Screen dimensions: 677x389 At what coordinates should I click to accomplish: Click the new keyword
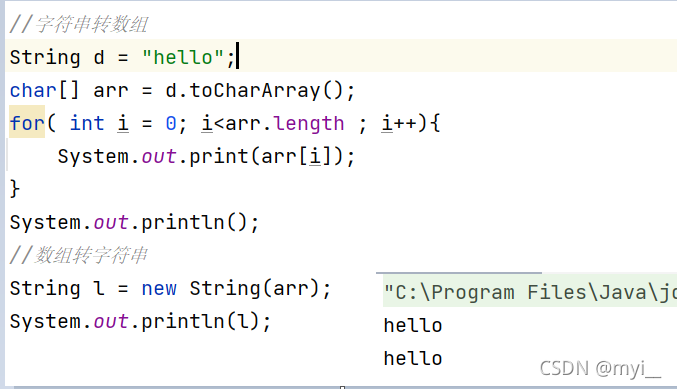pyautogui.click(x=159, y=288)
